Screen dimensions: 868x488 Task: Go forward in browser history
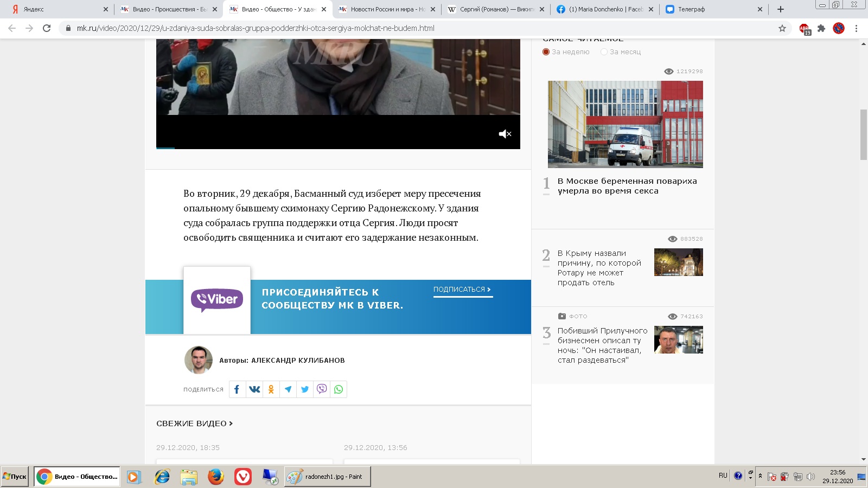[29, 28]
